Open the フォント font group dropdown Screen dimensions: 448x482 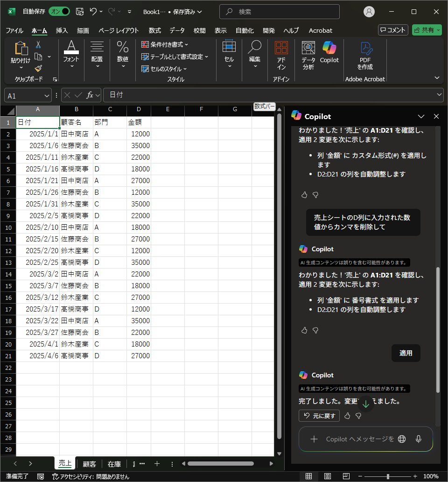(71, 54)
